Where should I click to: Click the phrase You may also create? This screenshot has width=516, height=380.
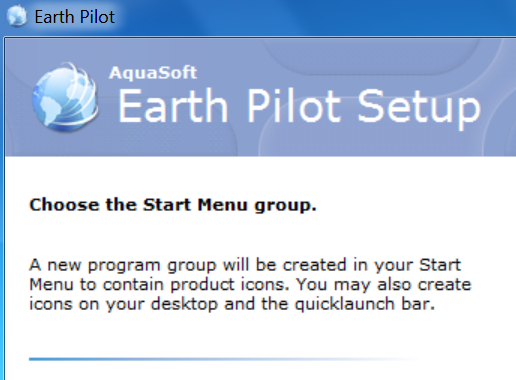coord(384,285)
